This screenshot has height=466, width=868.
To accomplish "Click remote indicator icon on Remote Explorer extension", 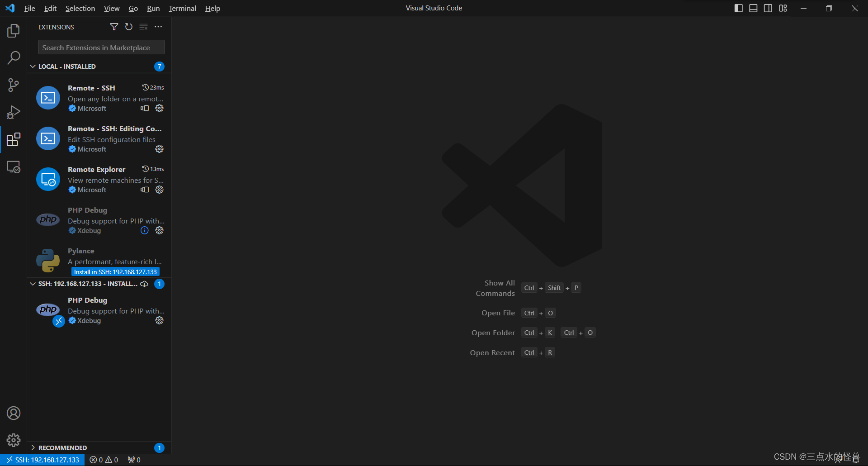I will tap(145, 190).
